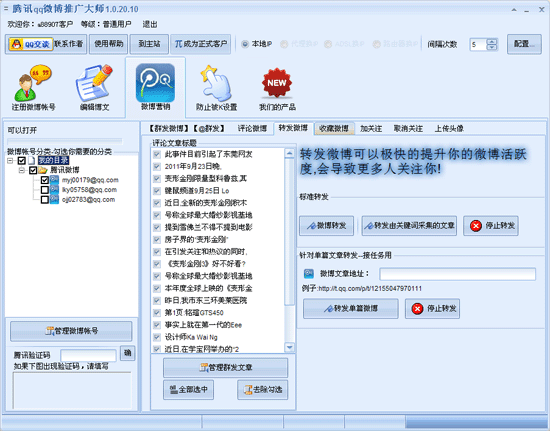Toggle the 我的目录 root checkbox

pos(22,161)
